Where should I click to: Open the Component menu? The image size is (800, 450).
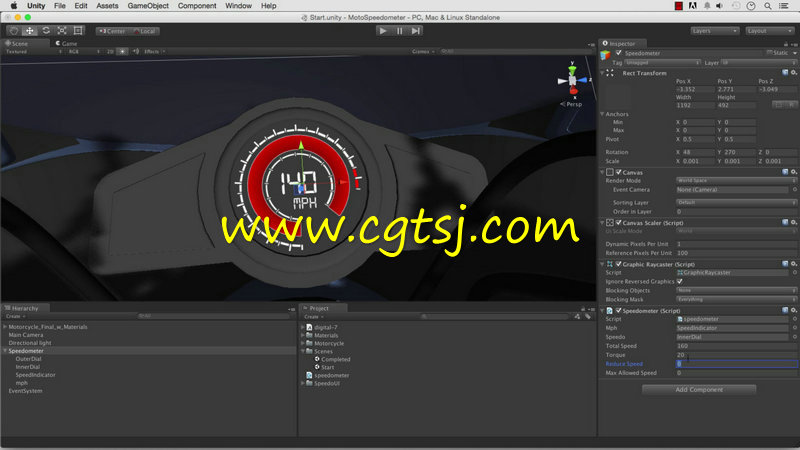point(197,6)
